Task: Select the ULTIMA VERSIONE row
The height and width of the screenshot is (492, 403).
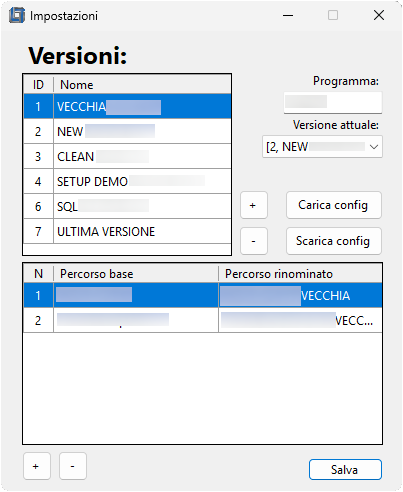Action: [x=127, y=231]
